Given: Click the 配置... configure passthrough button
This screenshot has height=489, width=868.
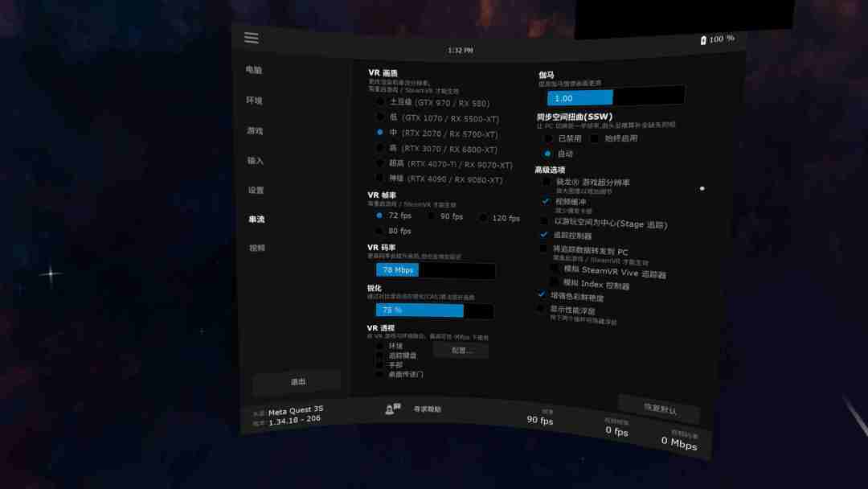Looking at the screenshot, I should point(461,350).
